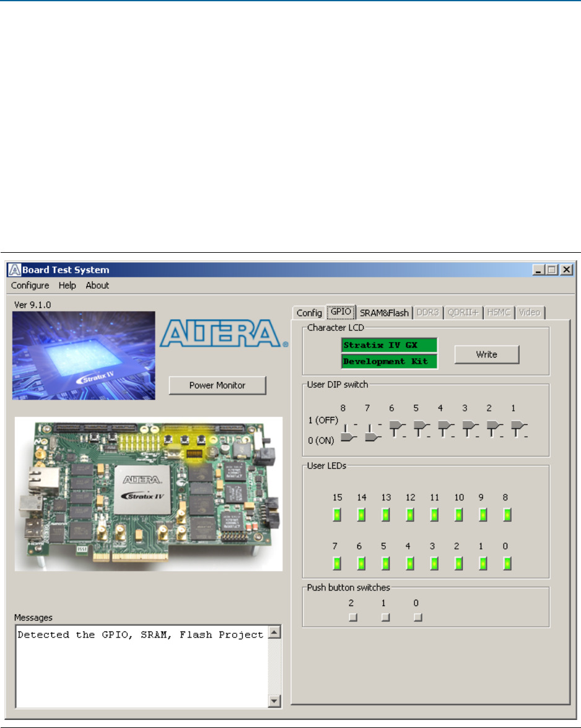The height and width of the screenshot is (728, 581).
Task: Click the Altera icon in the title bar
Action: pyautogui.click(x=14, y=270)
